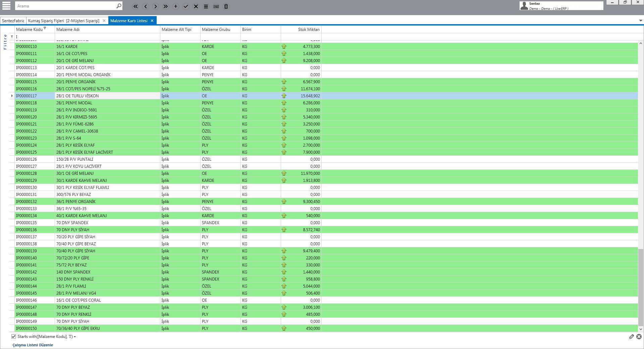The height and width of the screenshot is (349, 644).
Task: Open the tab list dropdown arrow
Action: tap(641, 20)
